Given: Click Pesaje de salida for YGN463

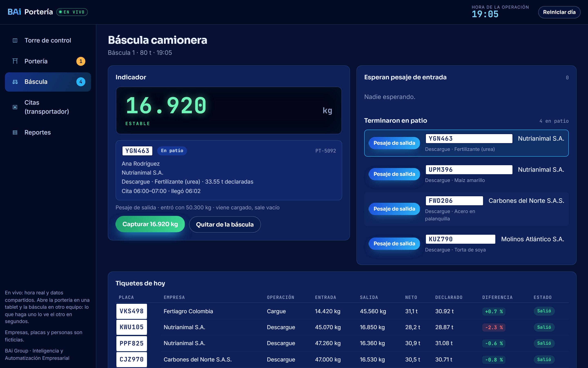Looking at the screenshot, I should 394,143.
